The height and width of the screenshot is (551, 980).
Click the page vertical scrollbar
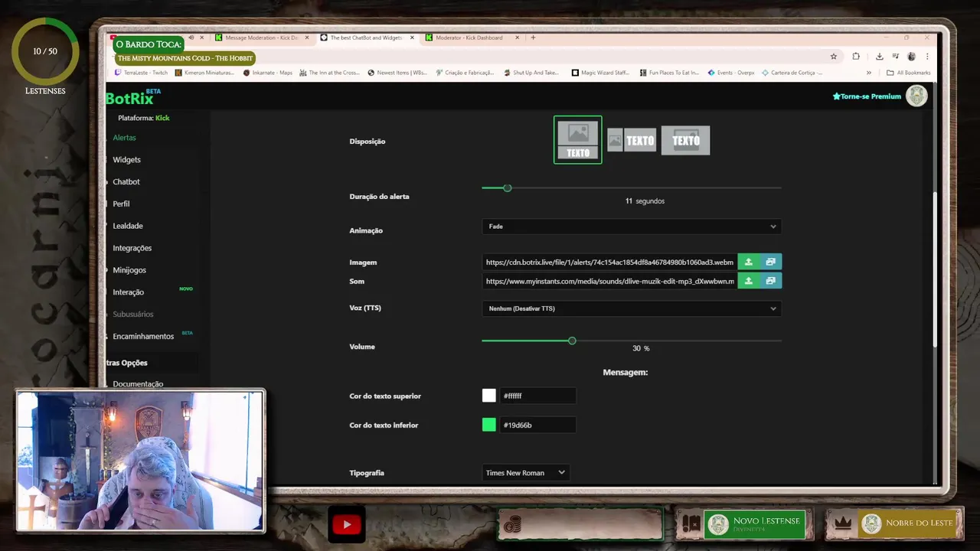935,269
